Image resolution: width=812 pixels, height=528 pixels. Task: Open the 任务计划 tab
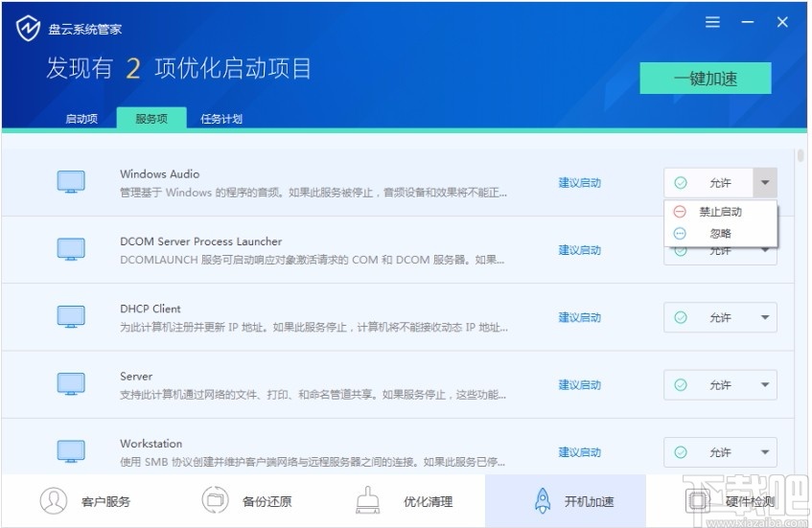[221, 119]
